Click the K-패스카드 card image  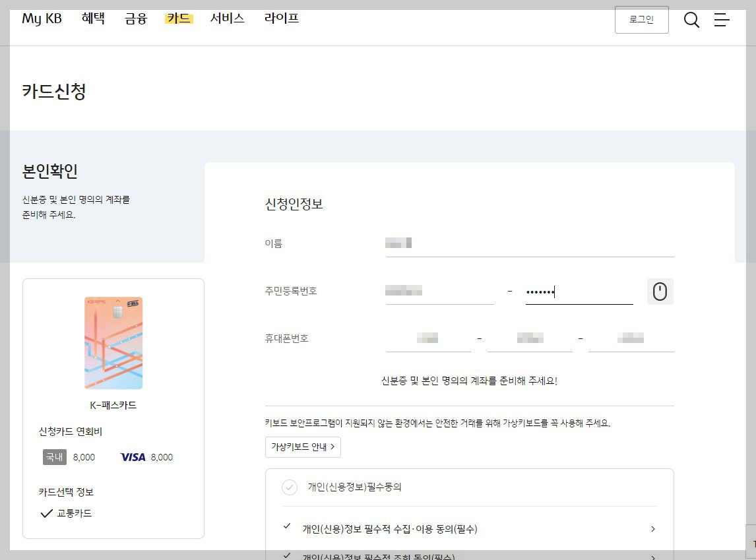click(113, 342)
